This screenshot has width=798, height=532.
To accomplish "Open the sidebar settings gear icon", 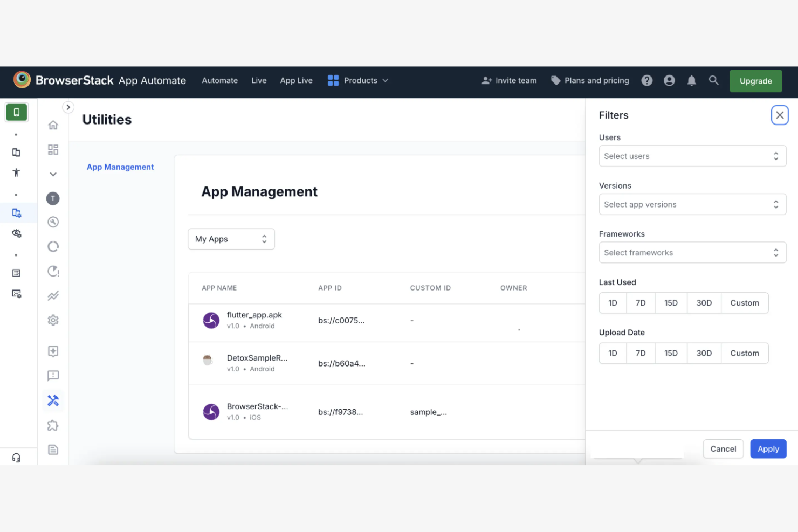I will [x=53, y=320].
